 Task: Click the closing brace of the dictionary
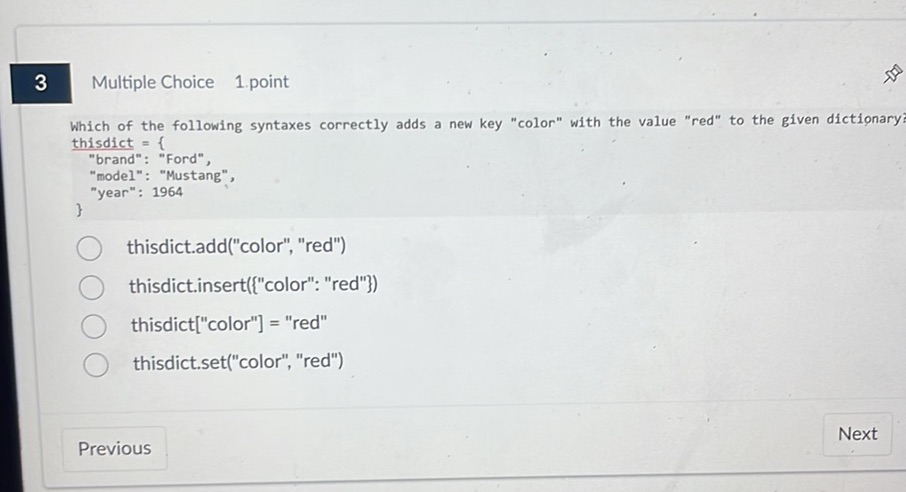point(79,211)
